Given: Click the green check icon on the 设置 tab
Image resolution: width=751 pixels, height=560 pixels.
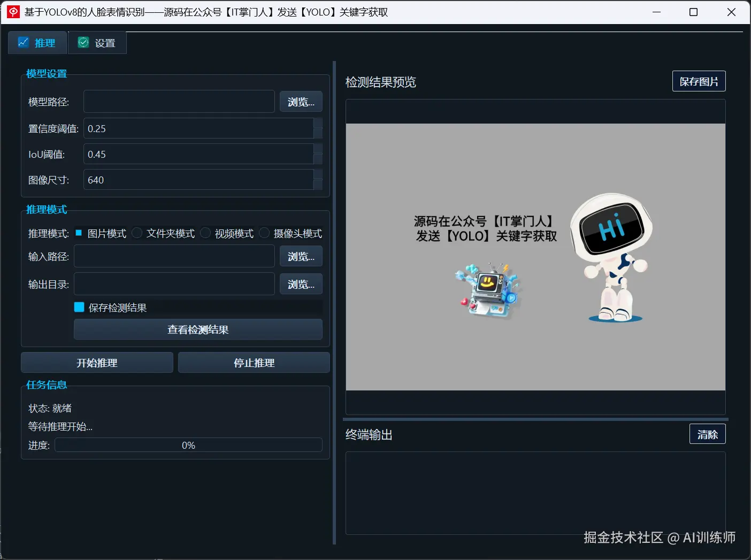Looking at the screenshot, I should [83, 42].
